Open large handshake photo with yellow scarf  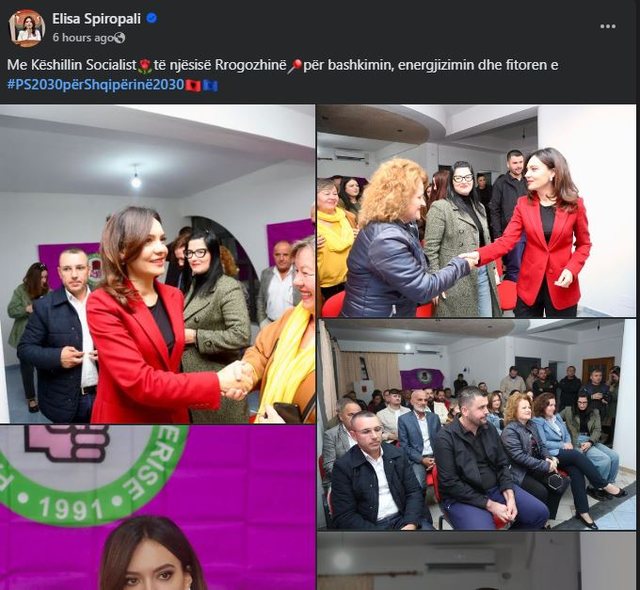(158, 264)
